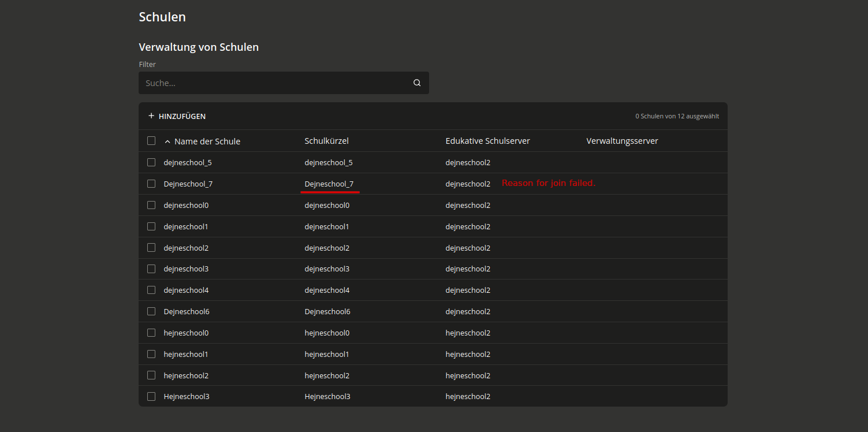Type in the Suche filter field
This screenshot has width=868, height=432.
click(x=271, y=83)
